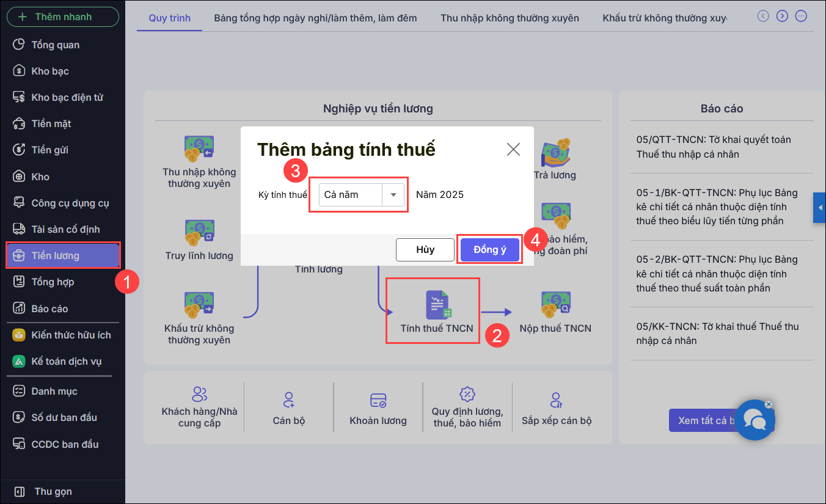Click the Tiền mặt piggy bank icon
Image resolution: width=826 pixels, height=504 pixels.
[x=20, y=123]
